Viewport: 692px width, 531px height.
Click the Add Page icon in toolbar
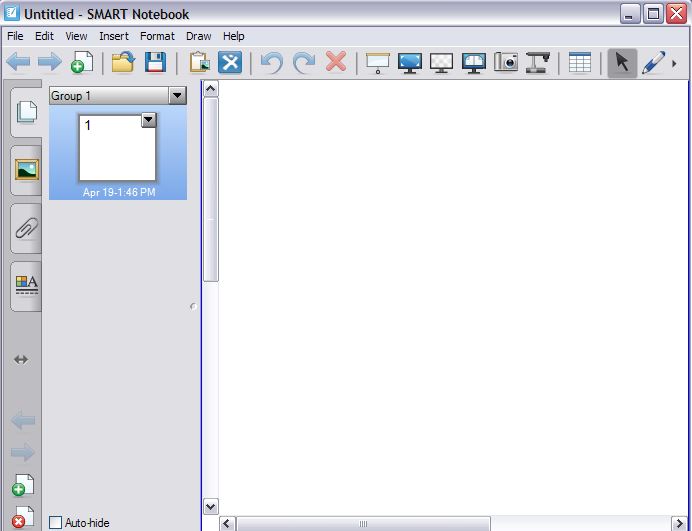point(82,62)
